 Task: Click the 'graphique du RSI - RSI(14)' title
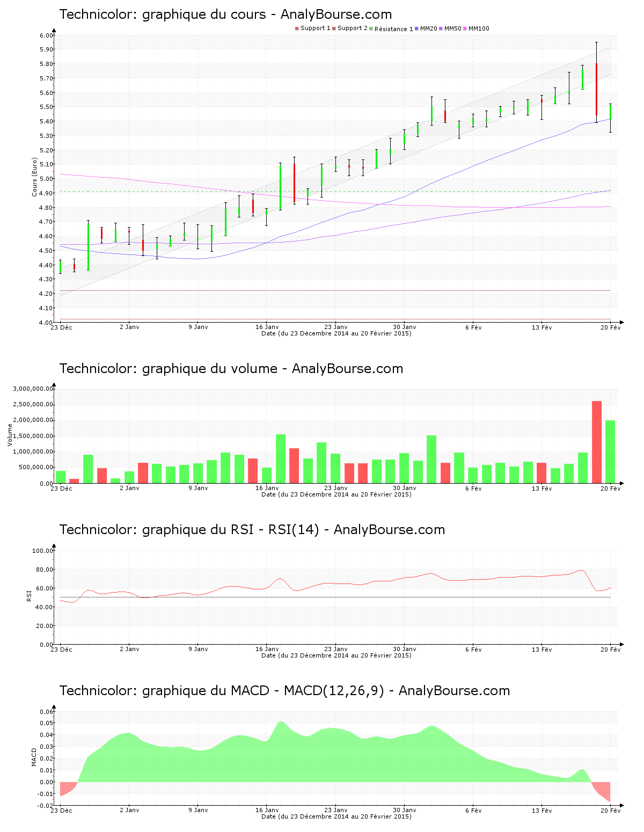(x=231, y=530)
